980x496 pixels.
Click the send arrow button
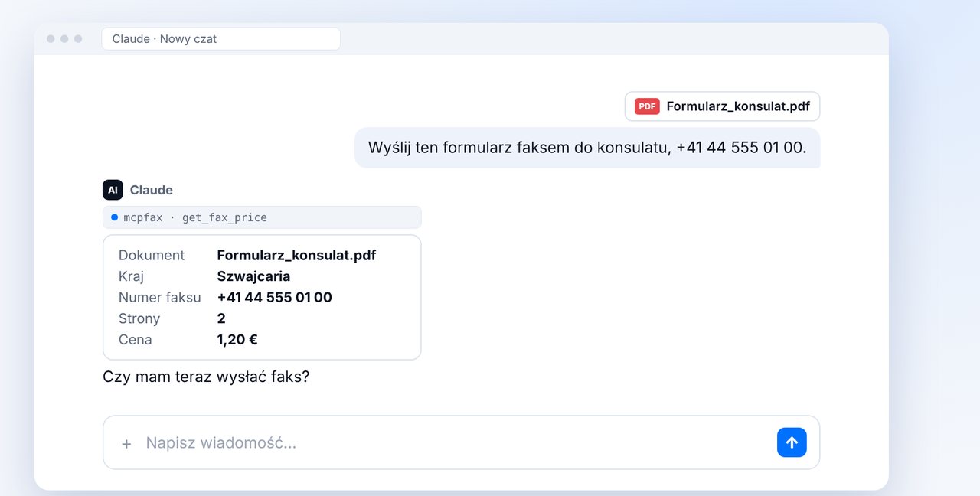click(792, 442)
